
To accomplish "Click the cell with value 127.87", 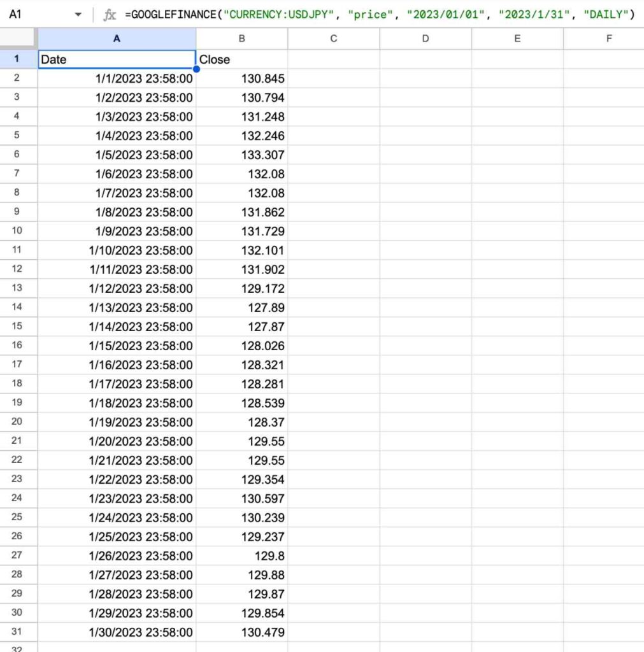I will click(x=241, y=327).
